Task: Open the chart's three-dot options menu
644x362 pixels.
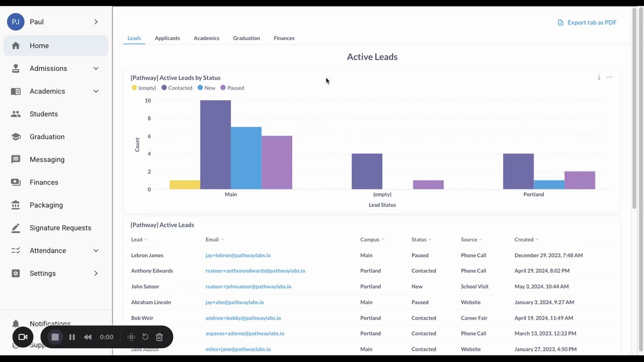Action: pyautogui.click(x=609, y=77)
